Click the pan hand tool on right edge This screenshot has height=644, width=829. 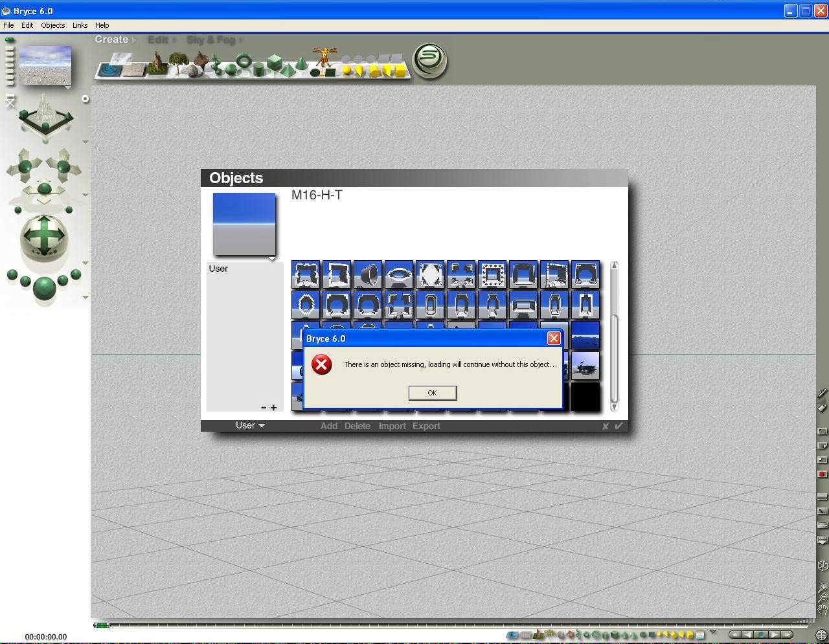(823, 610)
